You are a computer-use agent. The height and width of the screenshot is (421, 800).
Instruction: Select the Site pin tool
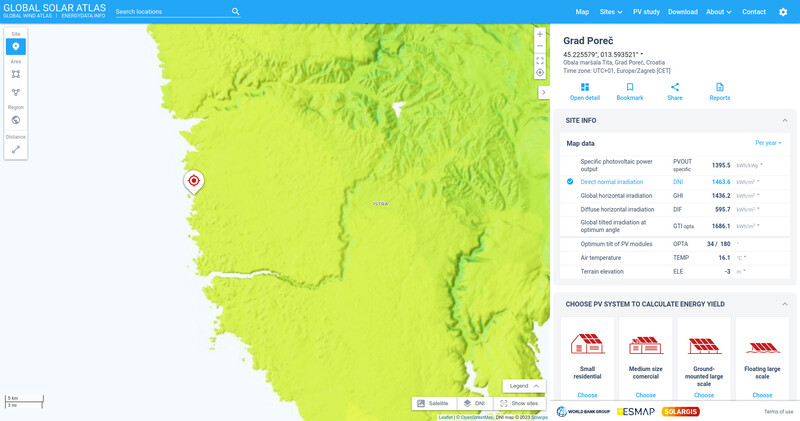coord(16,47)
